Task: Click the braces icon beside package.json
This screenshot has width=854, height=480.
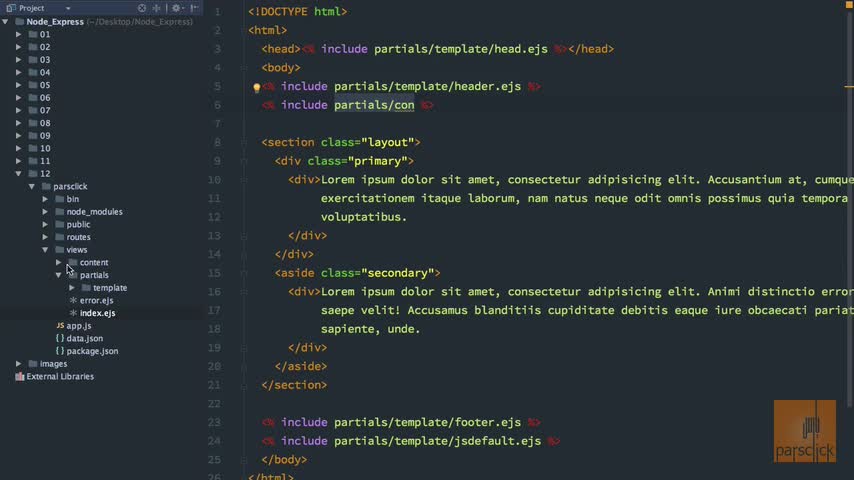Action: coord(60,351)
